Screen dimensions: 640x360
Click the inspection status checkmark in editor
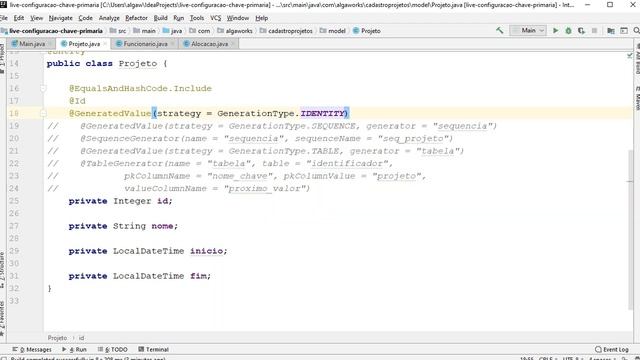click(629, 55)
